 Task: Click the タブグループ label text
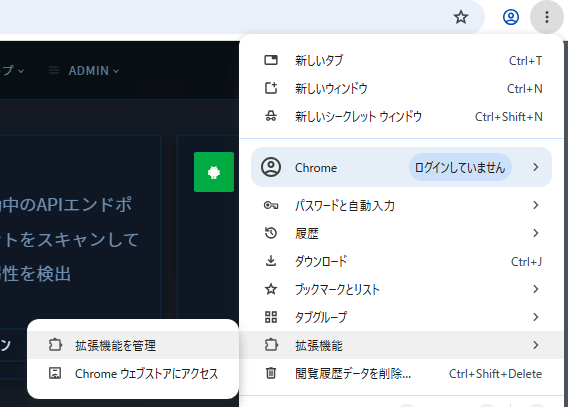click(321, 317)
